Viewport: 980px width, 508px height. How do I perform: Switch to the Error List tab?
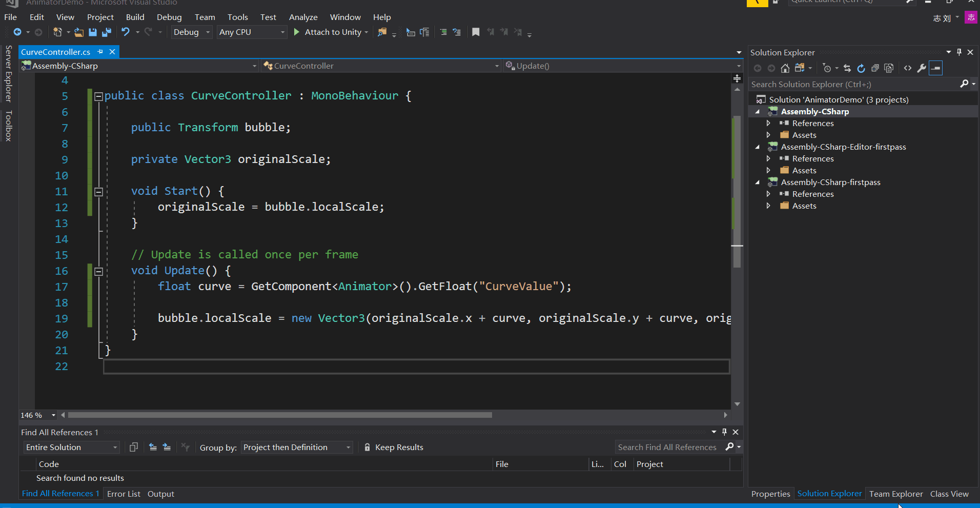pos(124,494)
